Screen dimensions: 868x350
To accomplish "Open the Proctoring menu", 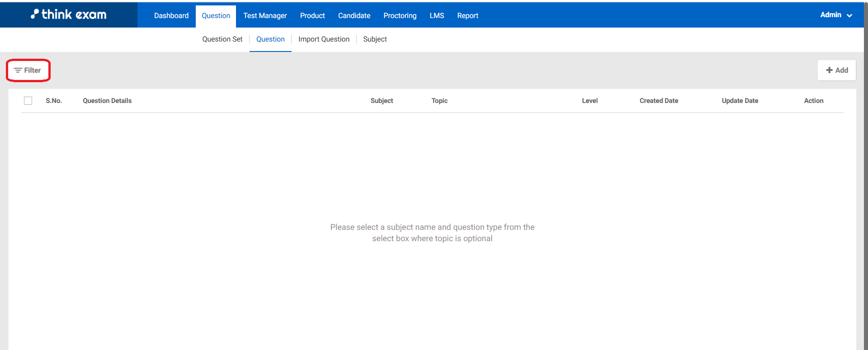I will [400, 16].
